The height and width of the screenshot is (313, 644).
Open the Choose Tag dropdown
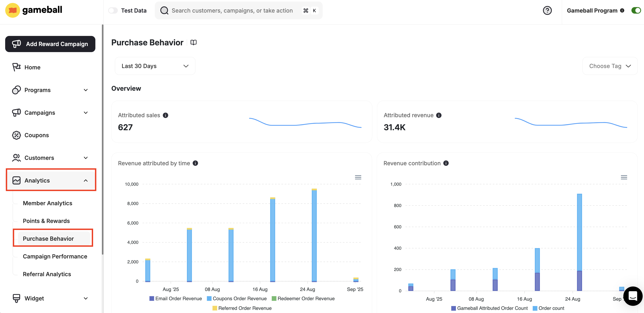coord(609,66)
